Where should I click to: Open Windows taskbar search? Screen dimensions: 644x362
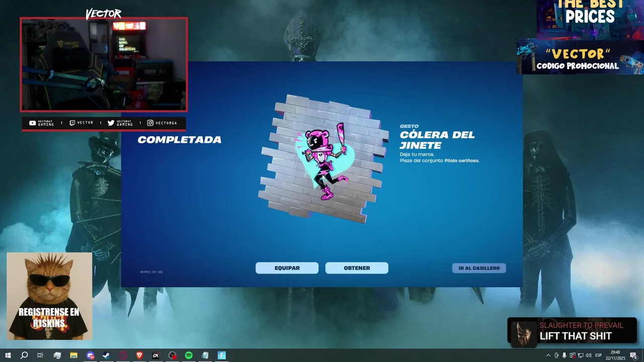point(24,355)
